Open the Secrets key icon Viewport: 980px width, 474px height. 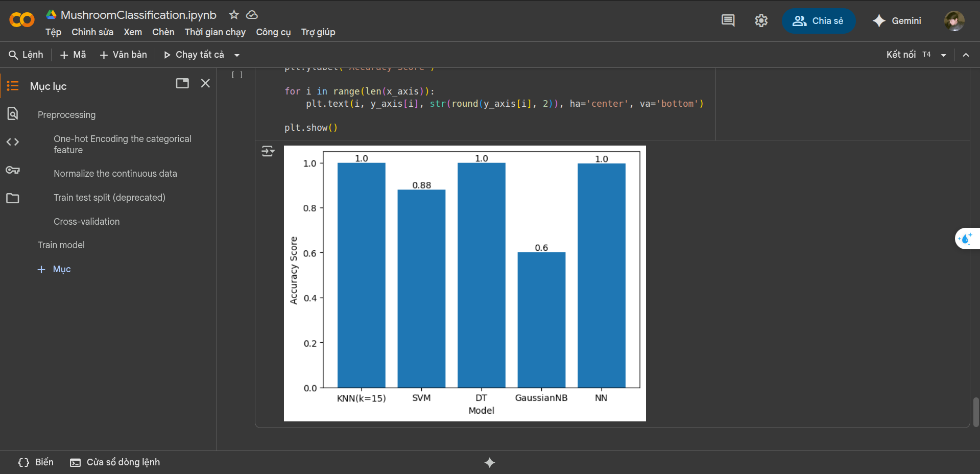(13, 170)
